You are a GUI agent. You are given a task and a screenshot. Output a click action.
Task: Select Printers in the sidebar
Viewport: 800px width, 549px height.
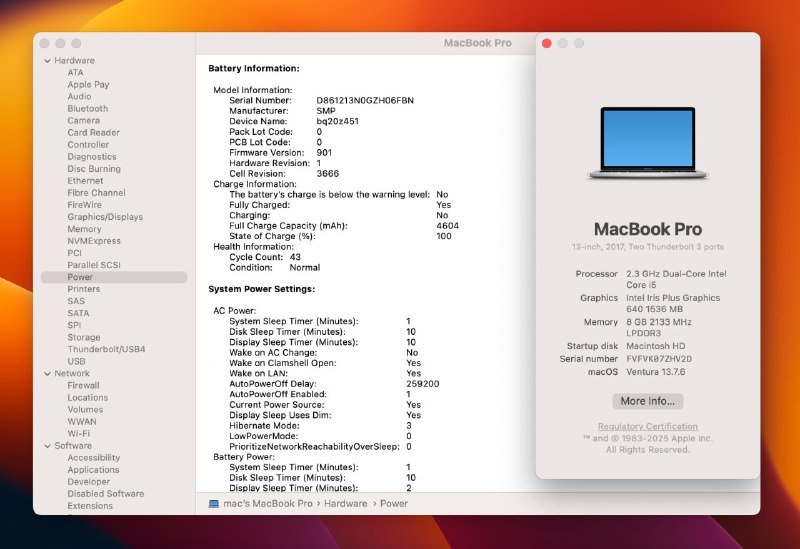[84, 289]
